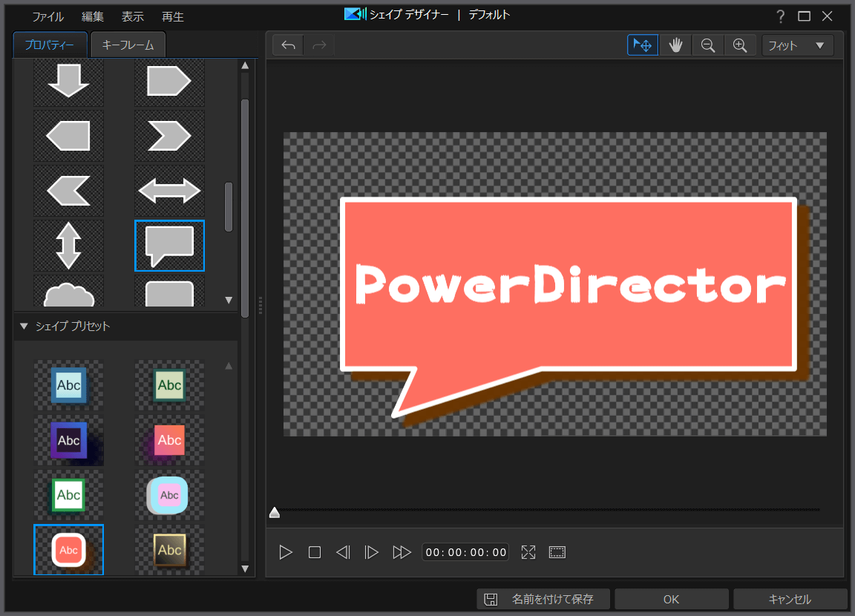Confirm with the OK button

point(671,599)
